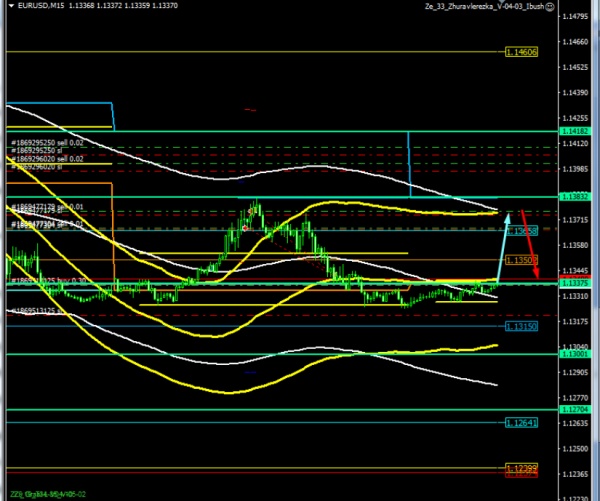This screenshot has width=600, height=501.
Task: Select the red downward arrow on the chart
Action: pyautogui.click(x=527, y=245)
